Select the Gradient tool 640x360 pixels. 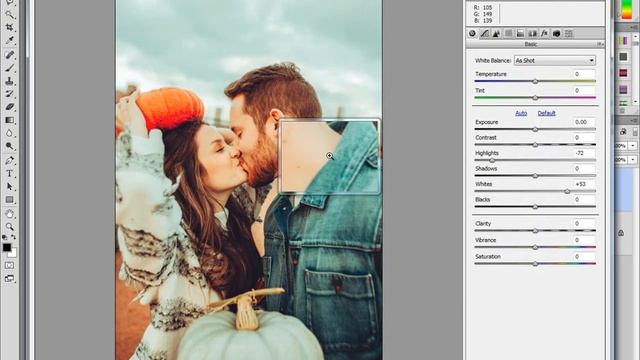pyautogui.click(x=9, y=120)
